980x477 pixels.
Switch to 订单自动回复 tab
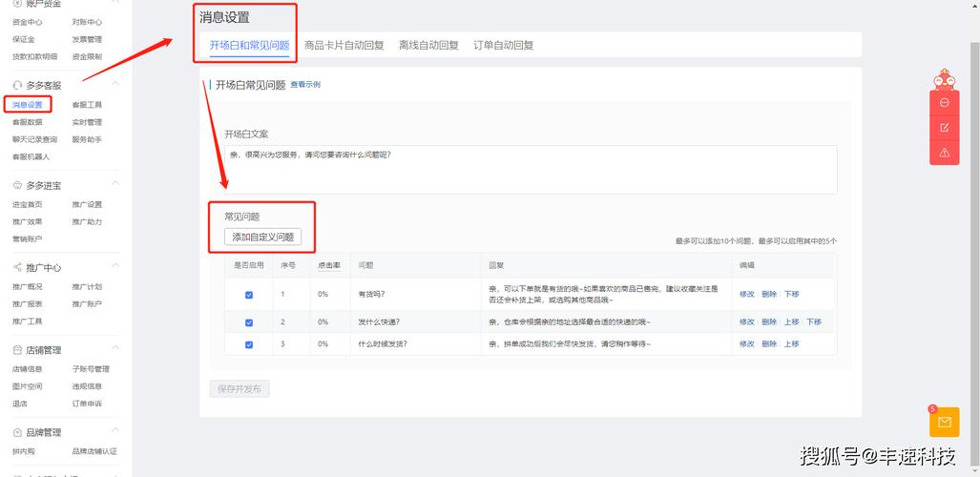503,45
